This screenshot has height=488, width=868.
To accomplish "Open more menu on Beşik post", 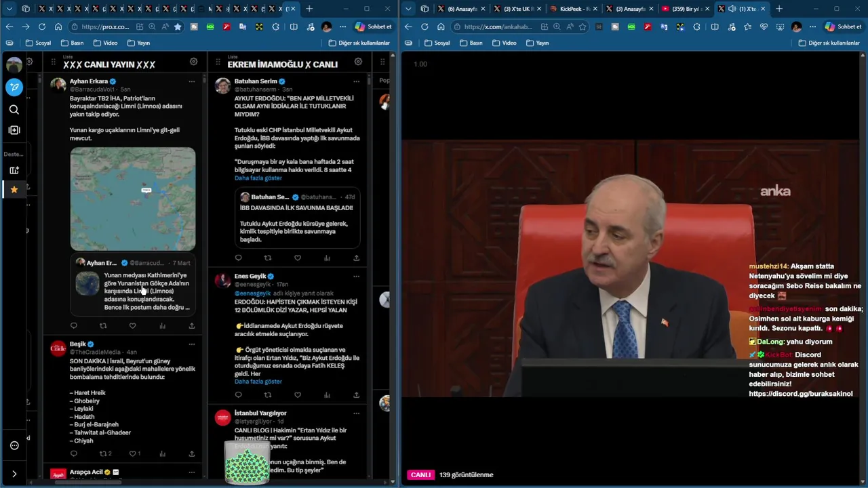I will coord(192,344).
